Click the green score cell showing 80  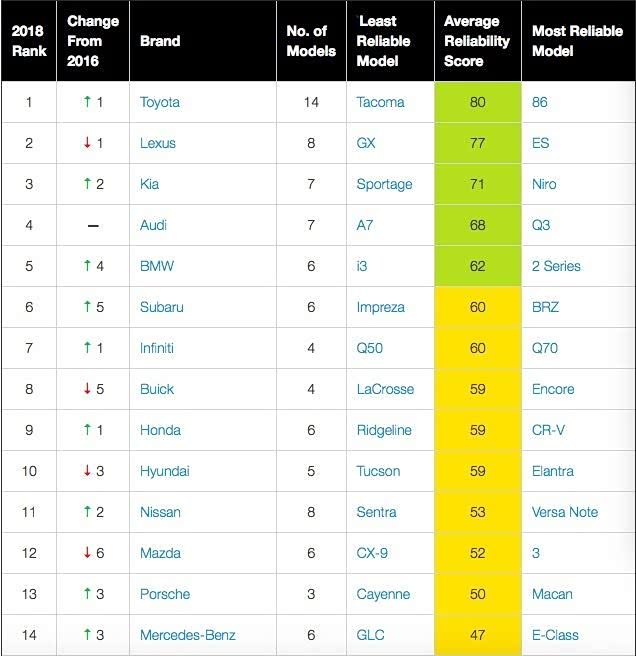(477, 102)
